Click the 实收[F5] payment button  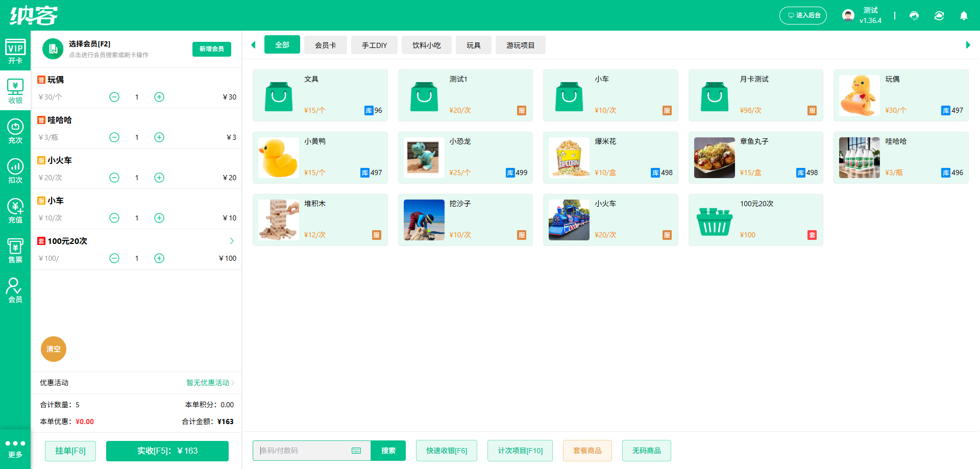[x=167, y=451]
